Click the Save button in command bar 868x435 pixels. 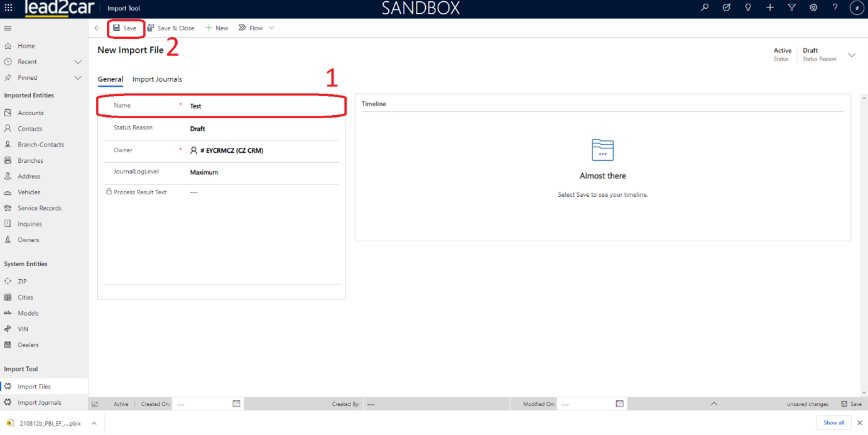click(x=125, y=28)
